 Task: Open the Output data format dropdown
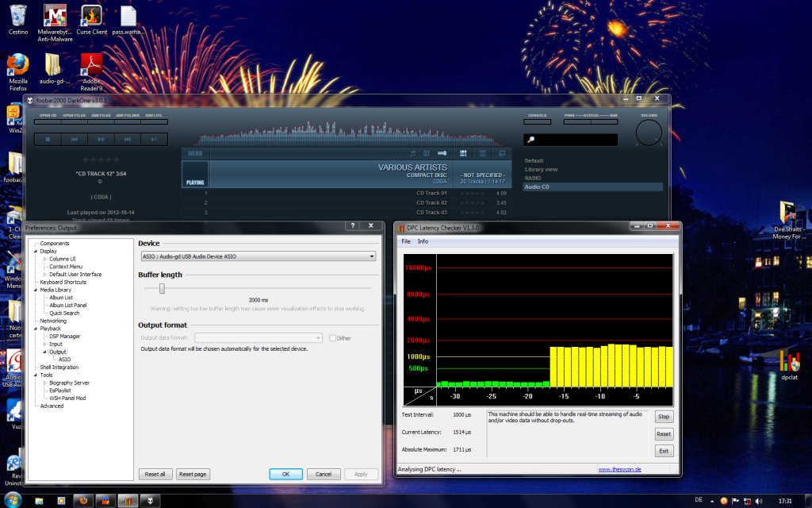click(x=259, y=338)
